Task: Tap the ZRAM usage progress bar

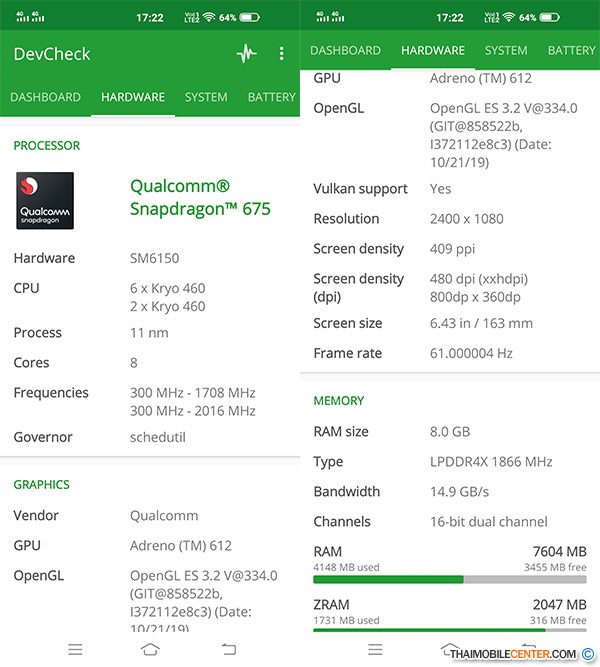Action: coord(450,630)
